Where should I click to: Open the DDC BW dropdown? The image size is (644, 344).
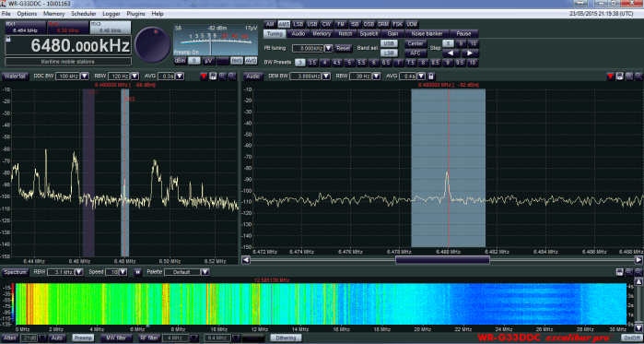(x=84, y=77)
